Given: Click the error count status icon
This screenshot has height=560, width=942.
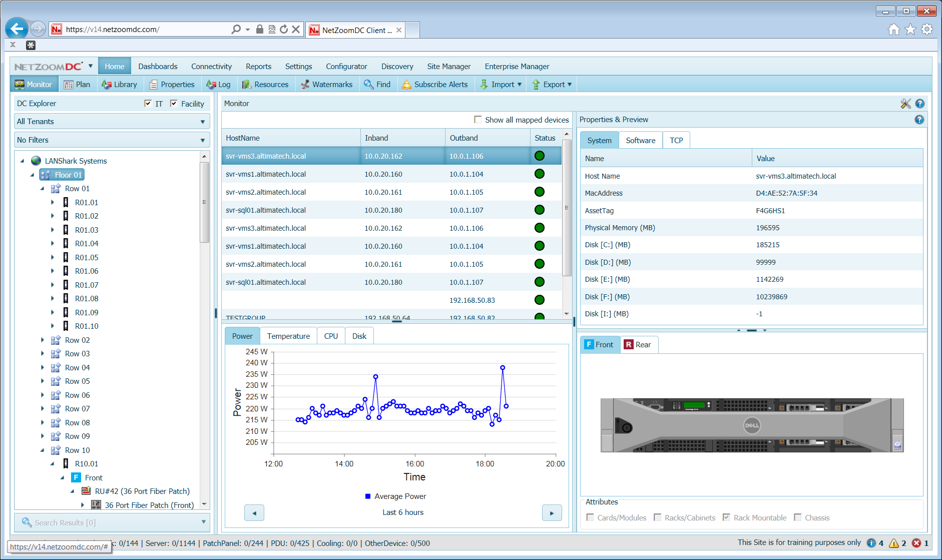Looking at the screenshot, I should [x=916, y=543].
